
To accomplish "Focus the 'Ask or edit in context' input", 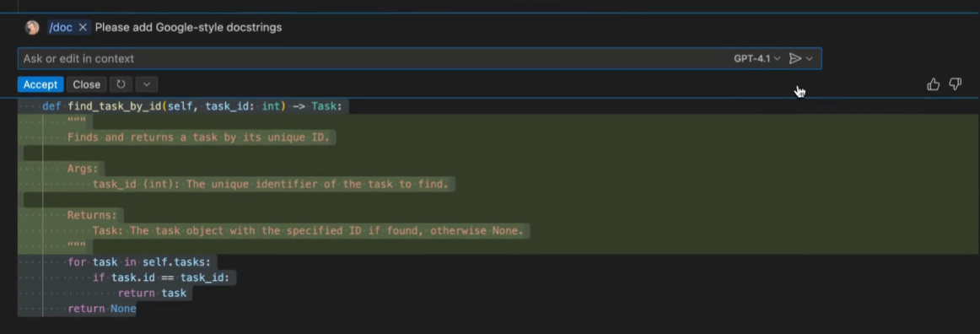I will coord(375,58).
